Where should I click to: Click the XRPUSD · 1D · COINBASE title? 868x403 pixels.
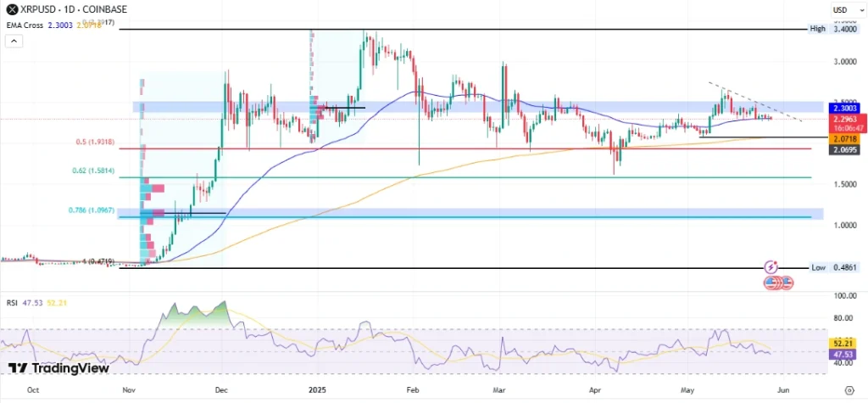pyautogui.click(x=74, y=8)
